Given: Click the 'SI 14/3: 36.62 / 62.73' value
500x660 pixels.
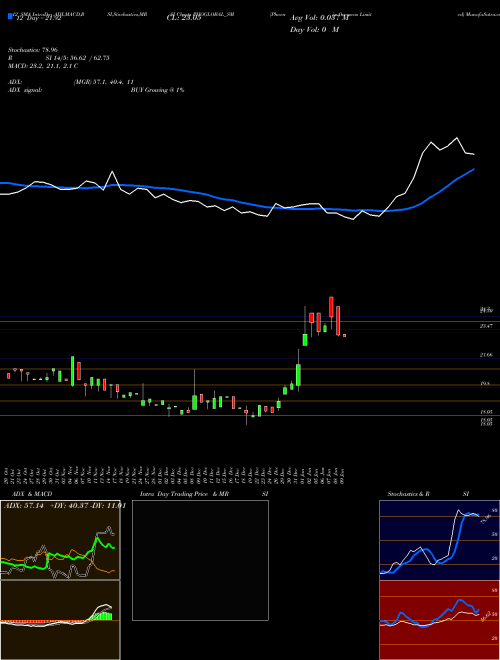Looking at the screenshot, I should [78, 58].
